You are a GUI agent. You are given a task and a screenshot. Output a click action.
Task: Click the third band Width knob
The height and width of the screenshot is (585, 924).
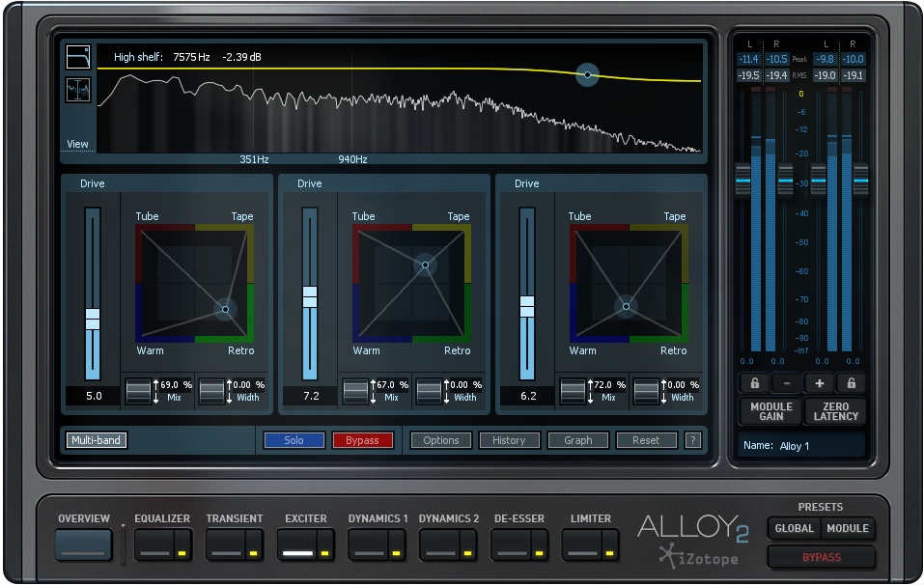(x=646, y=391)
